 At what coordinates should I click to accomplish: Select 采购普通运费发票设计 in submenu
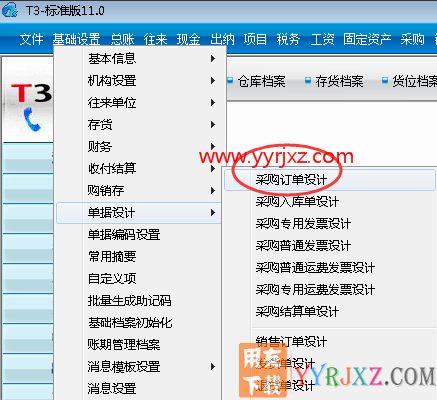pos(330,268)
